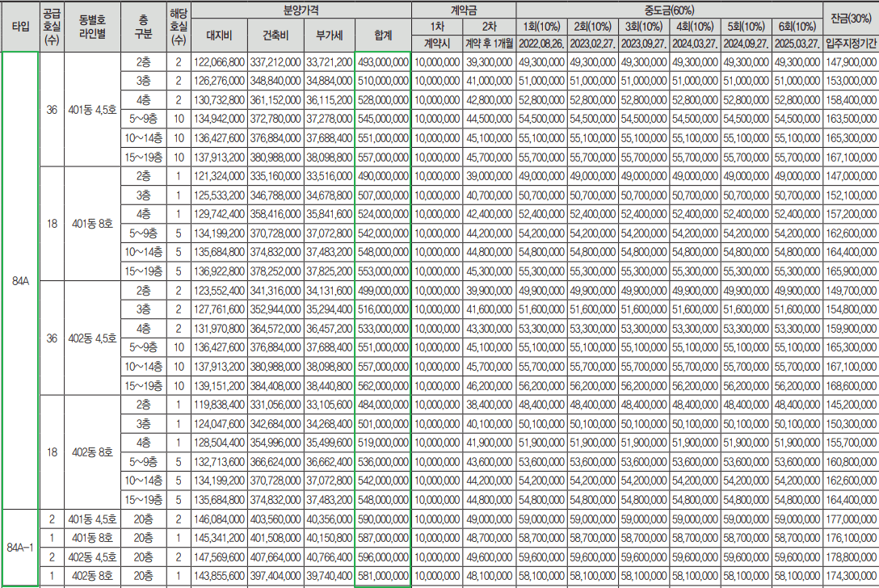879x588 pixels.
Task: Select the 건축비 column header
Action: (x=275, y=36)
